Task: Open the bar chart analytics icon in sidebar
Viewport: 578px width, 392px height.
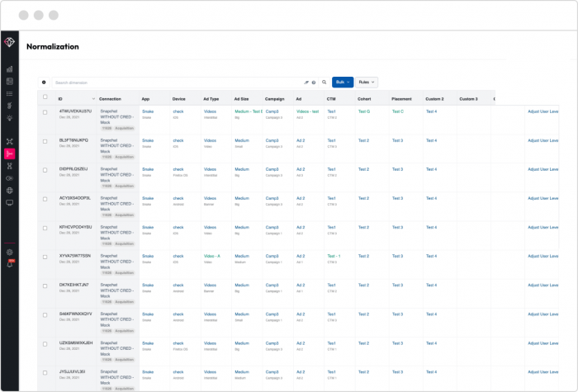Action: point(10,68)
